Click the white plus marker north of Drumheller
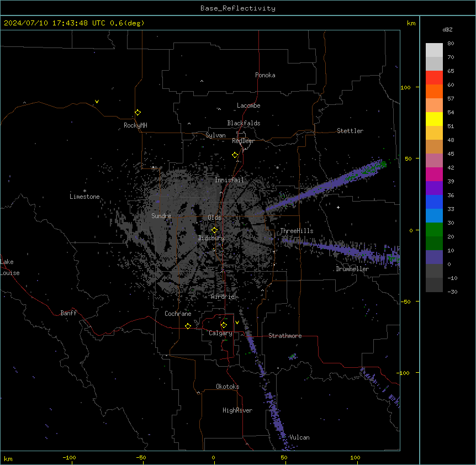The height and width of the screenshot is (465, 476). click(338, 207)
